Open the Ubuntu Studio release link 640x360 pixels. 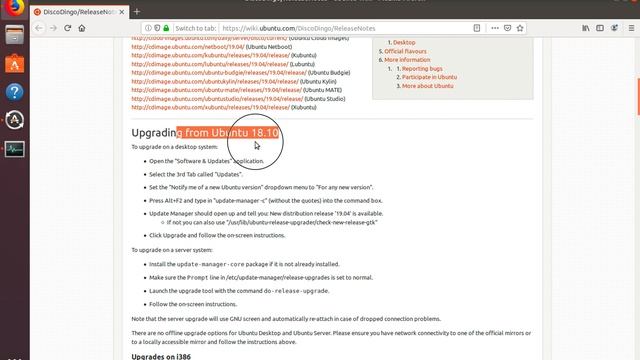(x=217, y=99)
